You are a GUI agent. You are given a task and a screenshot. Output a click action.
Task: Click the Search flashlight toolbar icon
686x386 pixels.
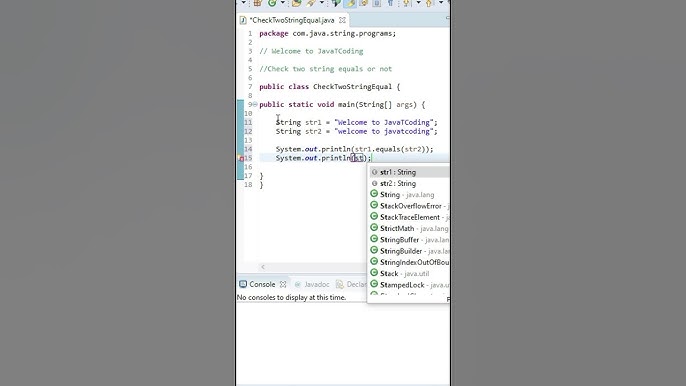(x=311, y=3)
